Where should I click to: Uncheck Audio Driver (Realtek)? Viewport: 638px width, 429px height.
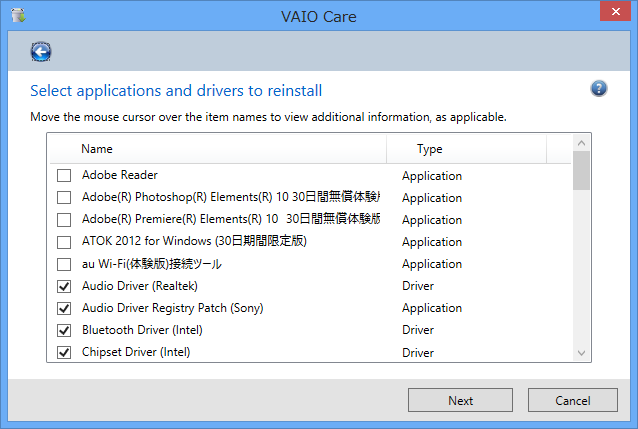(x=64, y=286)
